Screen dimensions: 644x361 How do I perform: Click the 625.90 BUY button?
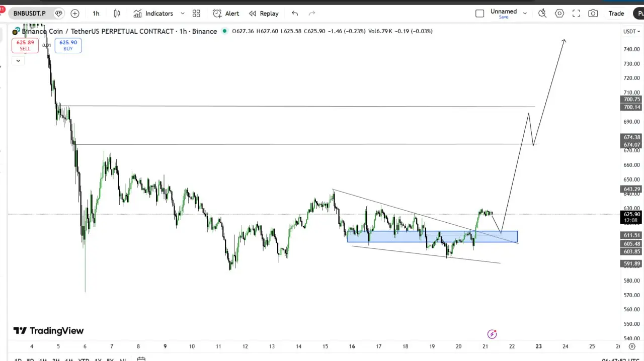68,45
